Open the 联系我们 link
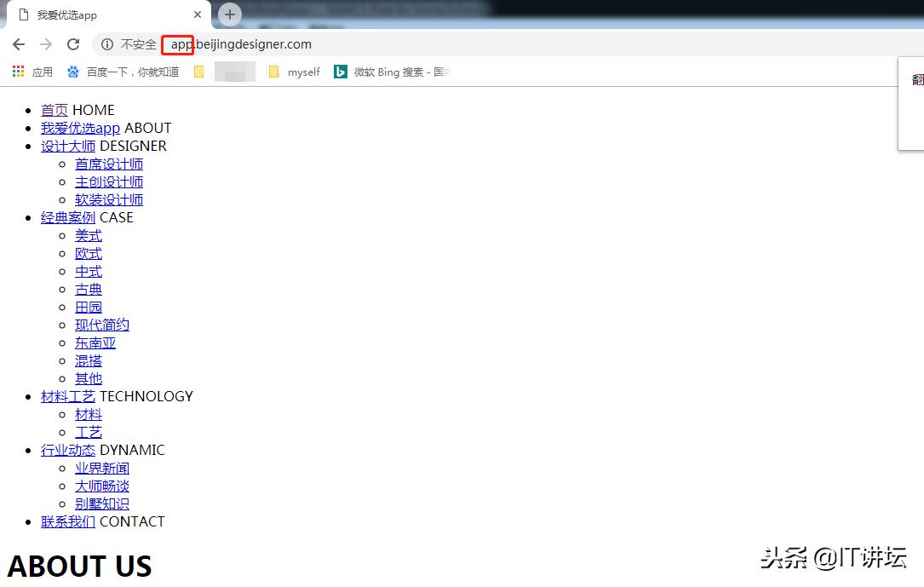This screenshot has width=924, height=587. (68, 521)
